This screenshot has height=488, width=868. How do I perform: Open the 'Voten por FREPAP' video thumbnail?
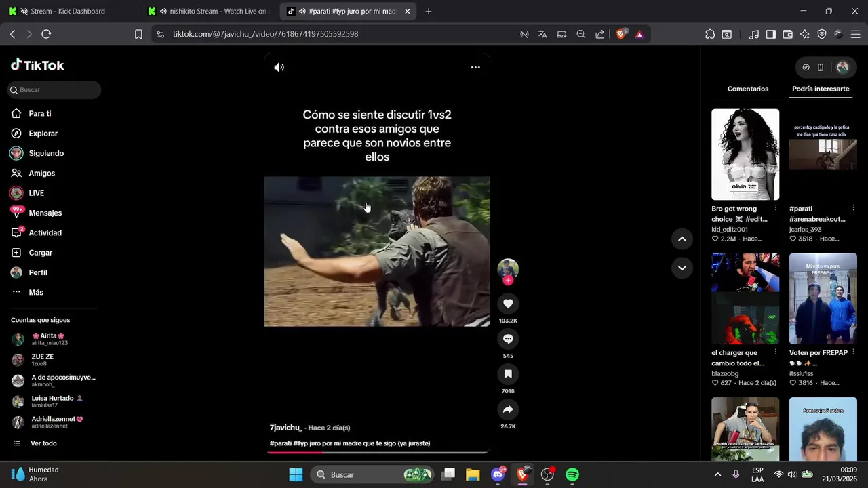[823, 299]
